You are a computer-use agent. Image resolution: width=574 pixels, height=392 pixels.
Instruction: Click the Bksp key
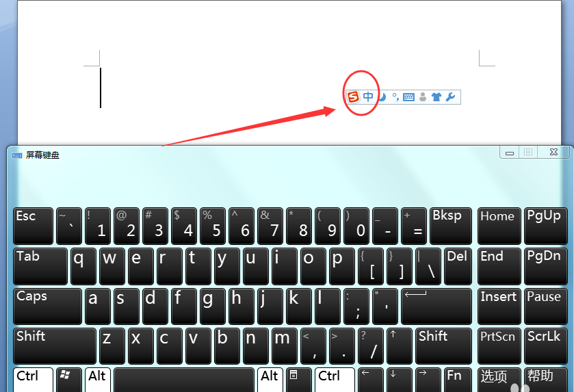click(x=451, y=226)
